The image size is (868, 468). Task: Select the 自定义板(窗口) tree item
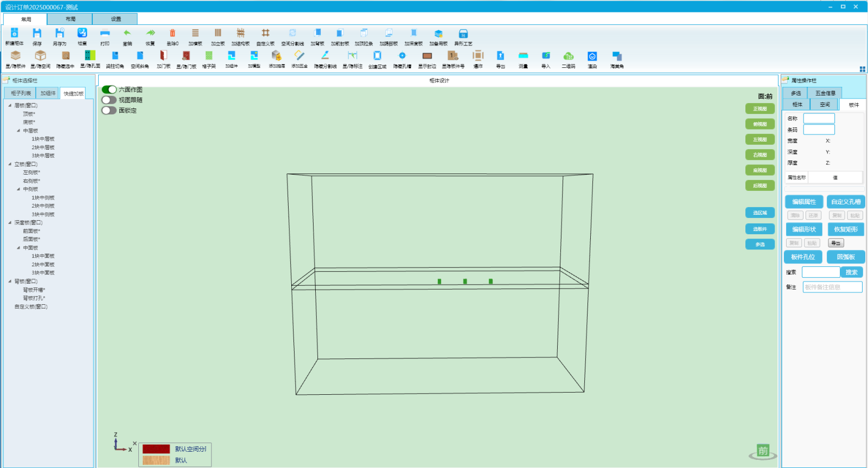coord(31,306)
